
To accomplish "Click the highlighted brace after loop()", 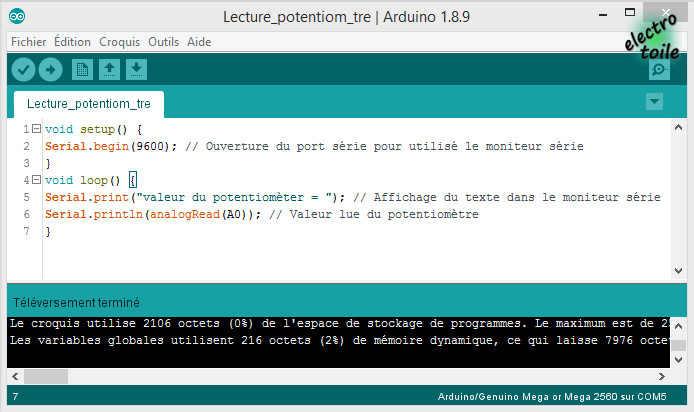I will [x=133, y=180].
